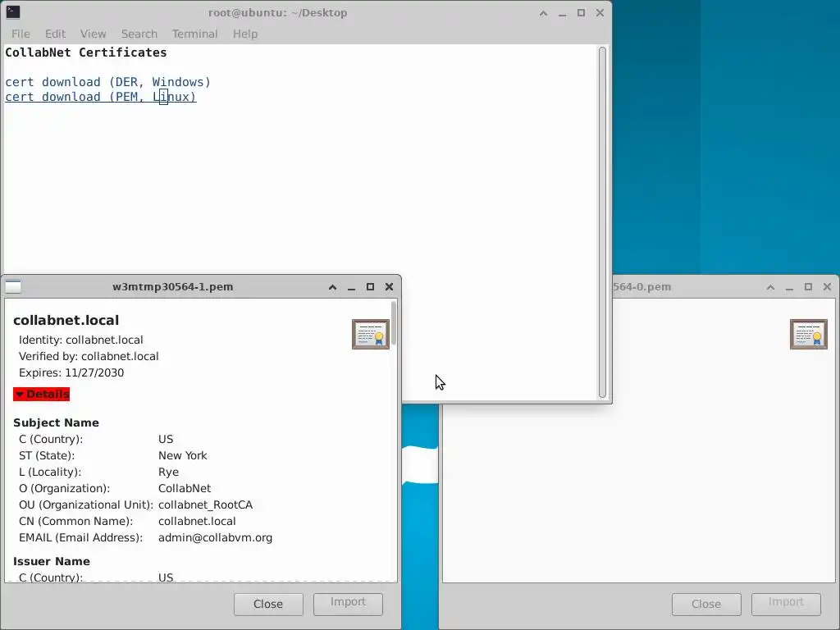Follow cert download (PEM, Linux) link

pos(101,97)
